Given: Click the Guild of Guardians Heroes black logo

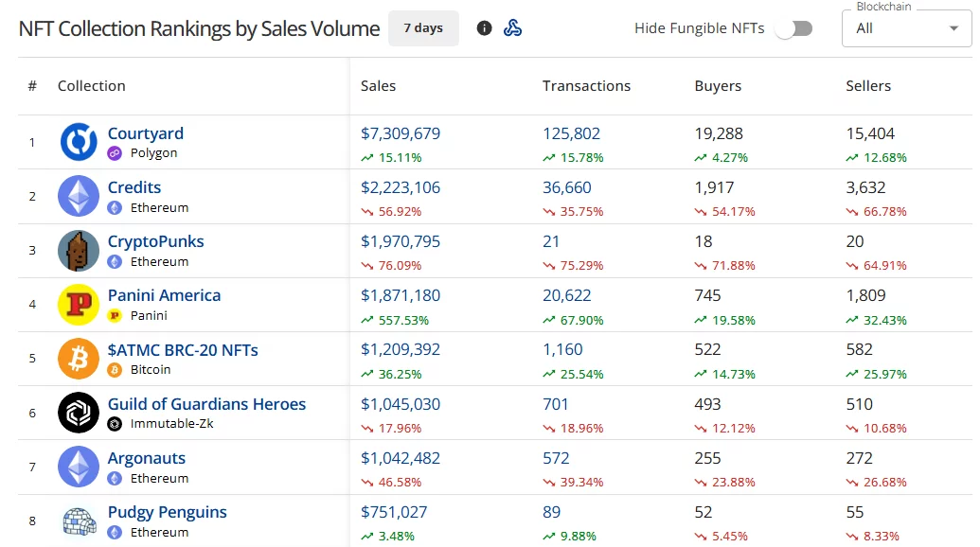Looking at the screenshot, I should 79,413.
